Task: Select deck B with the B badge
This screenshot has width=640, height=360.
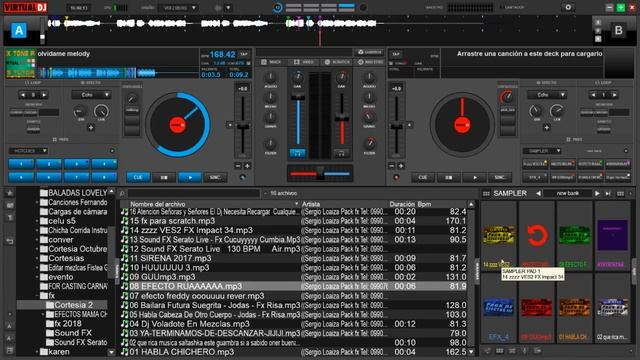Action: coord(618,30)
